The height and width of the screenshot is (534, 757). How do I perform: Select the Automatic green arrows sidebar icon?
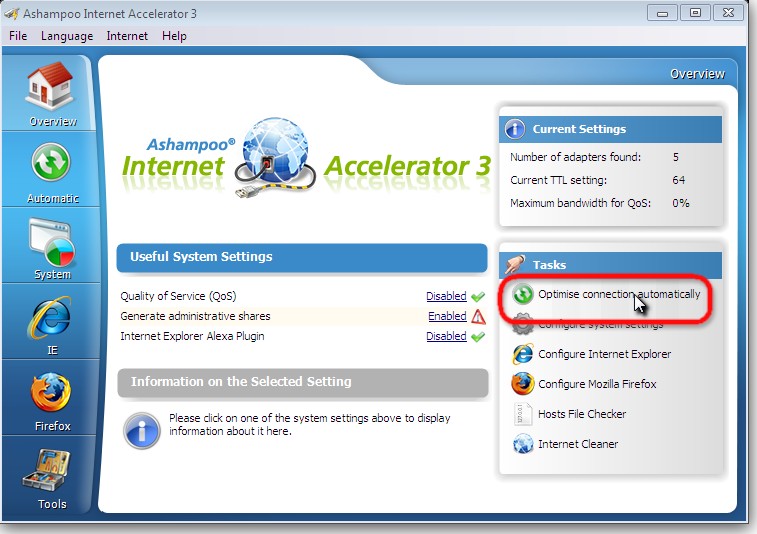[x=51, y=163]
